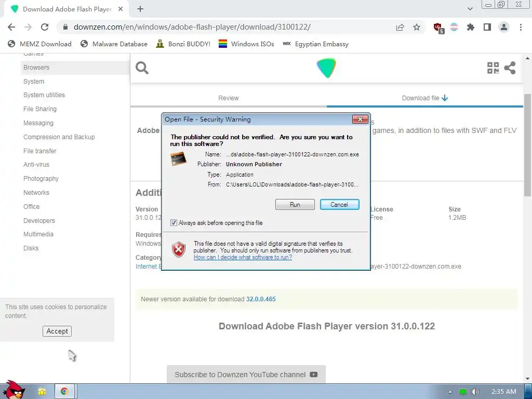Select Multimedia category
This screenshot has height=399, width=532.
(38, 234)
